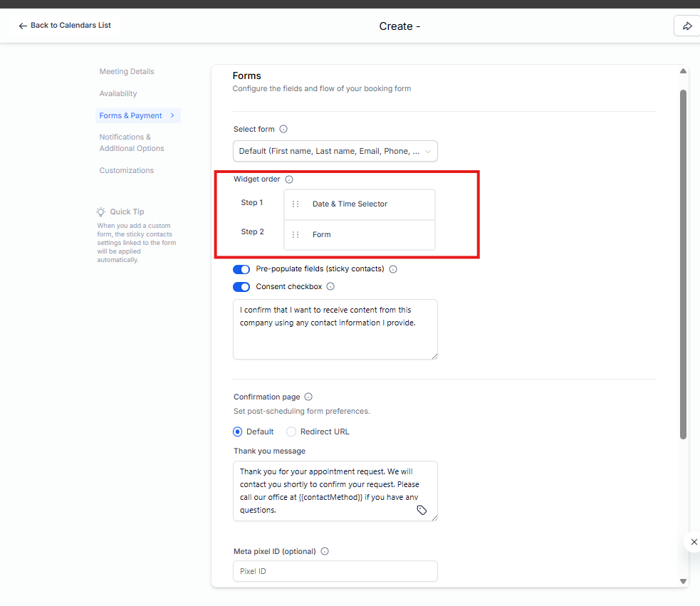Image resolution: width=700 pixels, height=606 pixels.
Task: Open the Select form dropdown
Action: (335, 151)
